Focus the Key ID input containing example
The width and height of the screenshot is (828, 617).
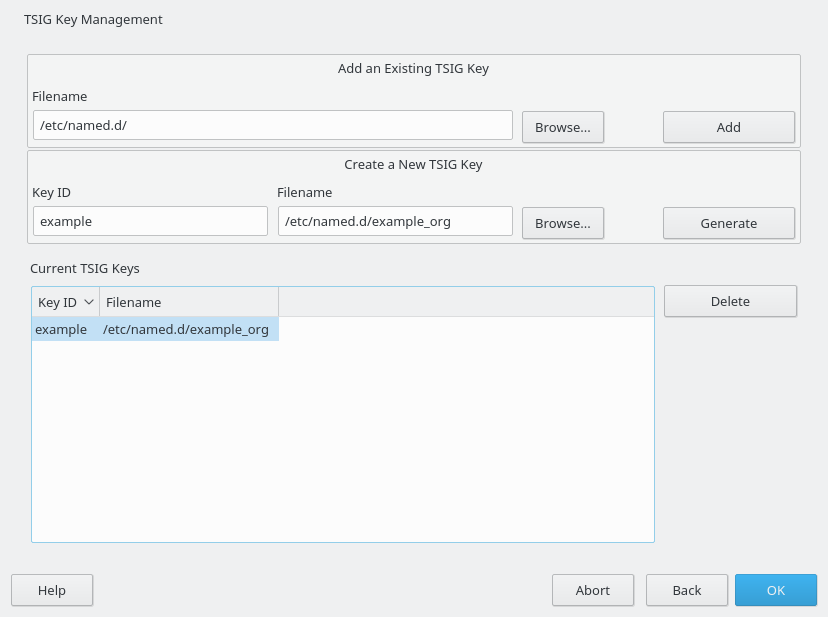(150, 221)
